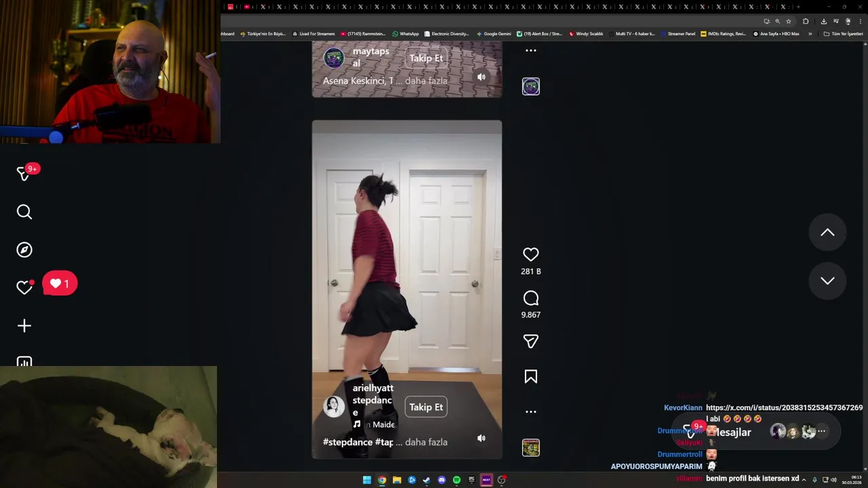Open the taskbar volume control
Screen dimensions: 868x488
(834, 480)
